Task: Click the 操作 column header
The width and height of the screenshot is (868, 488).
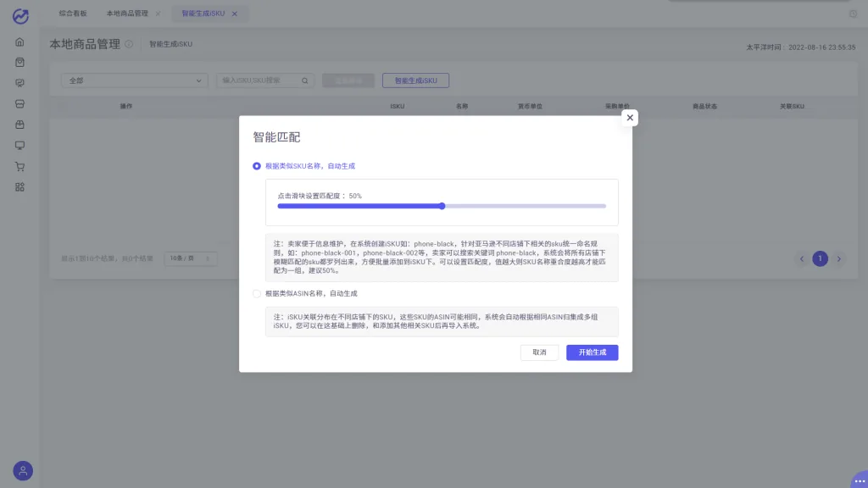Action: (x=126, y=106)
